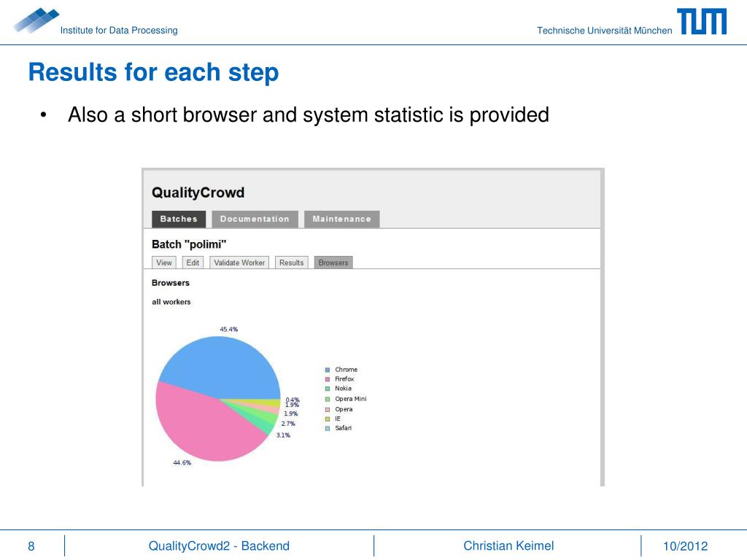Click the Technische Universität München text
The height and width of the screenshot is (560, 747).
click(x=605, y=31)
